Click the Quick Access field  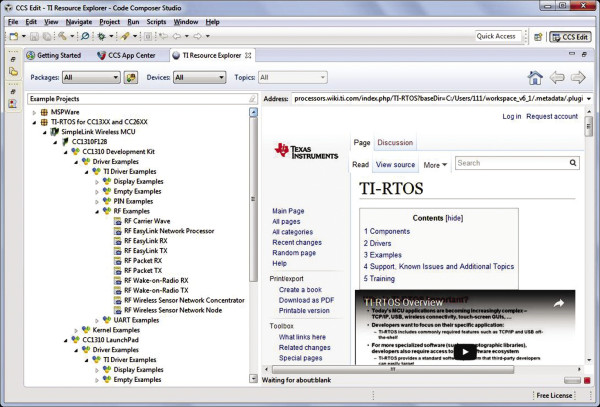click(x=498, y=36)
